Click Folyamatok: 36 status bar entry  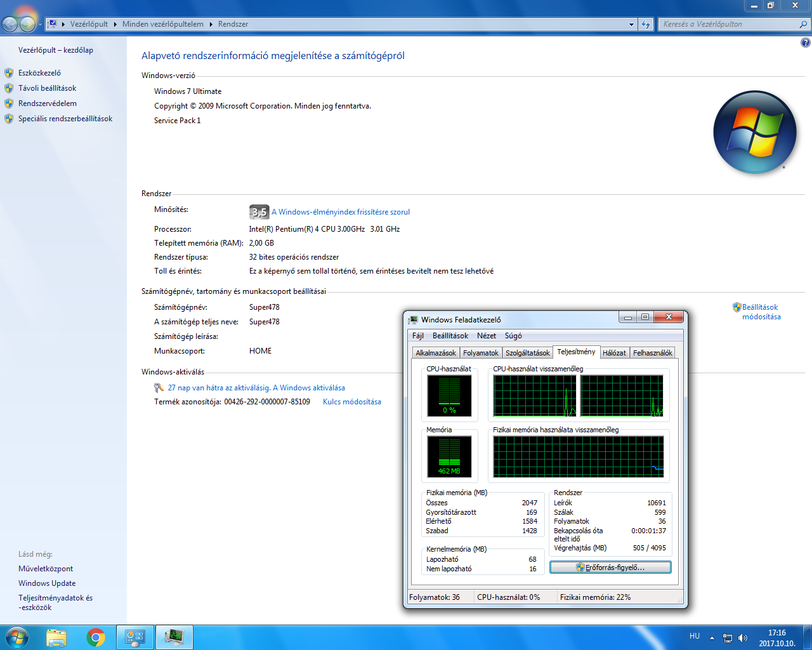click(435, 597)
